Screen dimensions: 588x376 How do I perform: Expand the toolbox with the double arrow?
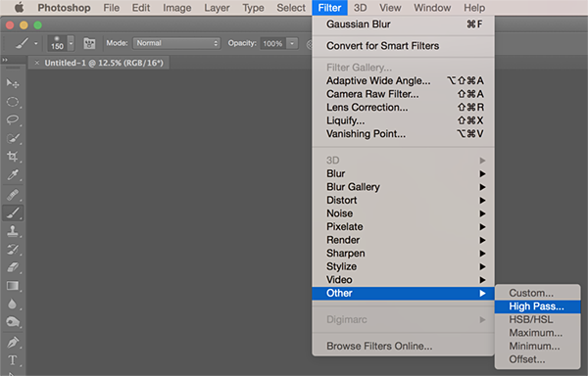pos(5,60)
